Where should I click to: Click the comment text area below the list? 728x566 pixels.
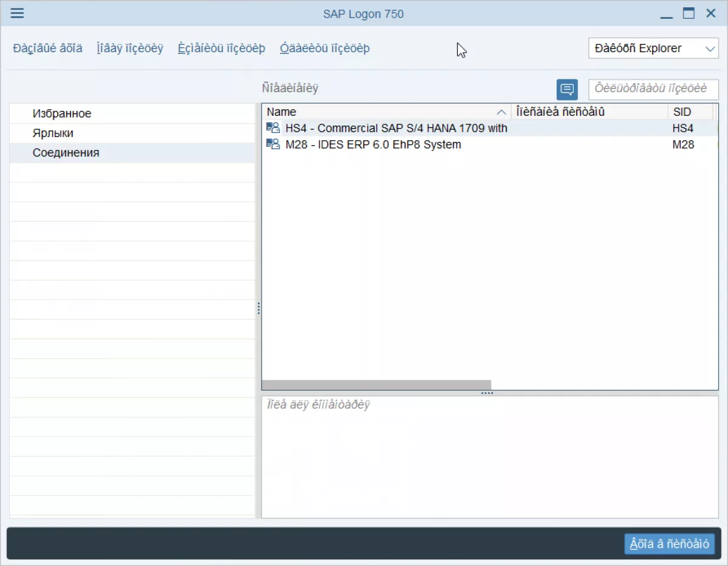coord(490,457)
